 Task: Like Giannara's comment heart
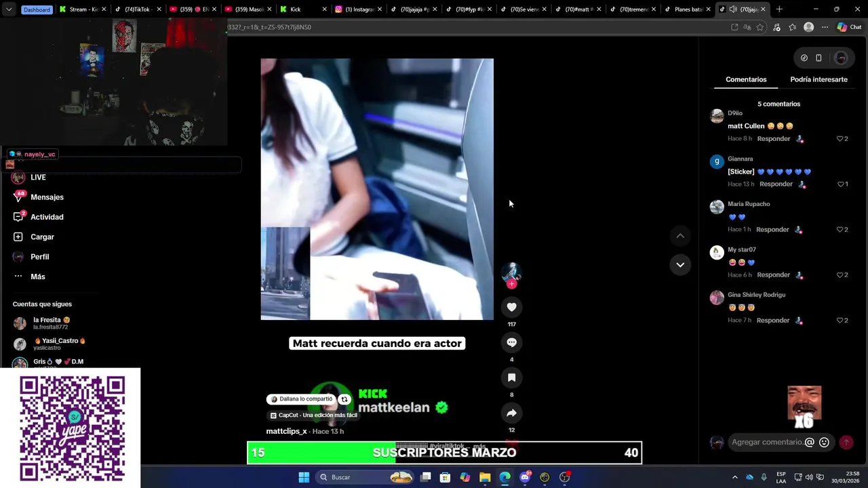[x=840, y=184]
